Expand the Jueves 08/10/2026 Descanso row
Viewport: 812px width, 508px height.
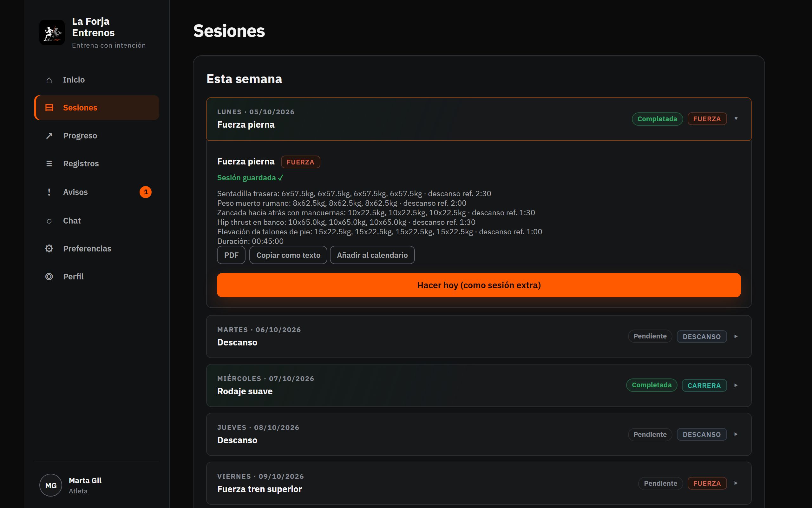tap(478, 434)
